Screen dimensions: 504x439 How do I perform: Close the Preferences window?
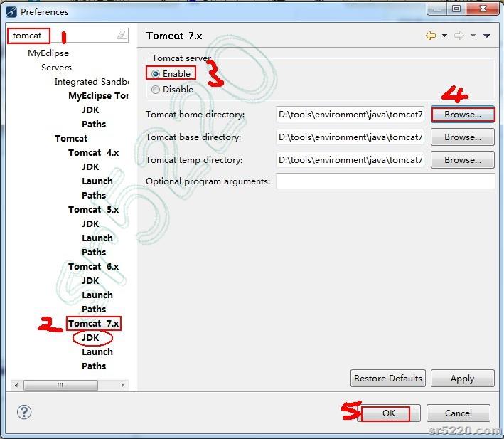click(x=483, y=9)
